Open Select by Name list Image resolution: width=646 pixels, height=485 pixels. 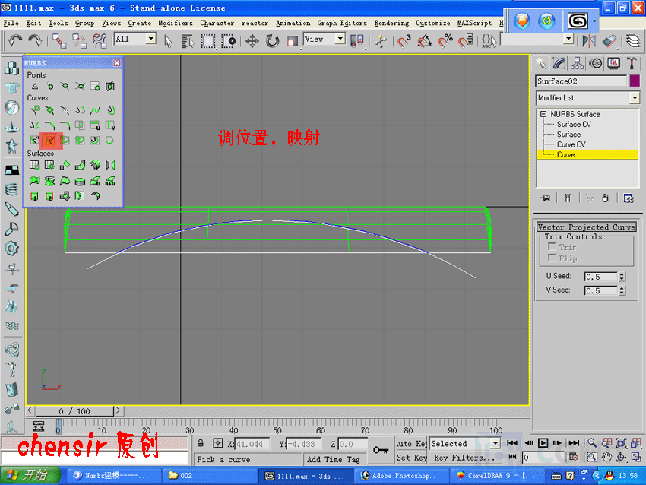tap(188, 41)
